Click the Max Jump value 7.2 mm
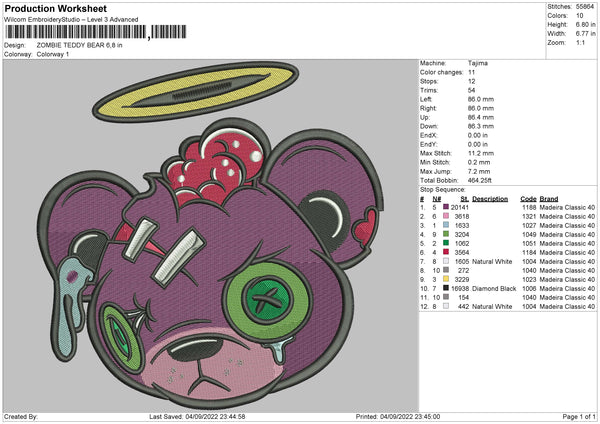600x424 pixels. pos(479,171)
